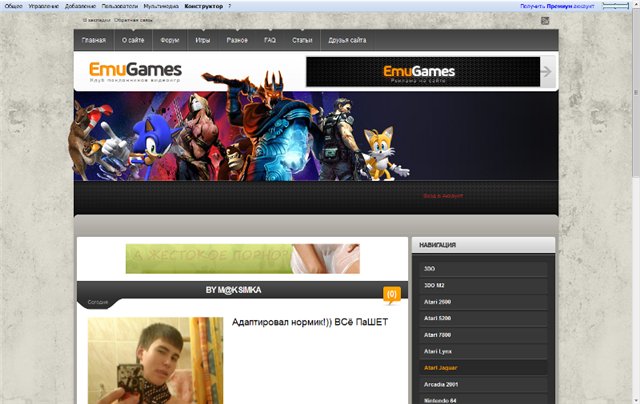This screenshot has width=640, height=404.
Task: Open the FAQ nav item
Action: coord(270,40)
